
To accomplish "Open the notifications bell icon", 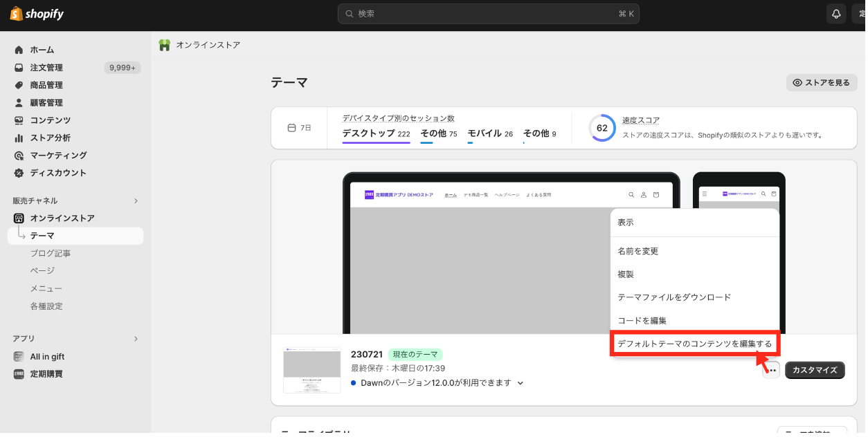I will click(836, 14).
